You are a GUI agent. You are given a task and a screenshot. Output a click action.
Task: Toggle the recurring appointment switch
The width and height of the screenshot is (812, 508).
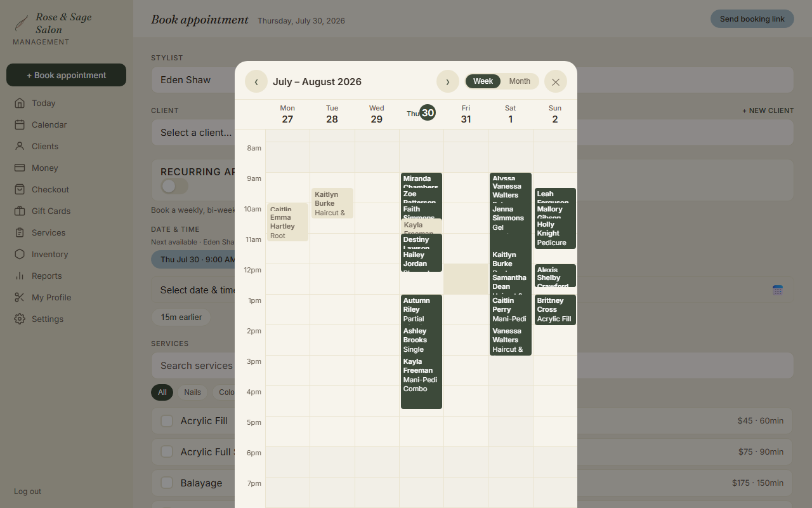[x=174, y=186]
